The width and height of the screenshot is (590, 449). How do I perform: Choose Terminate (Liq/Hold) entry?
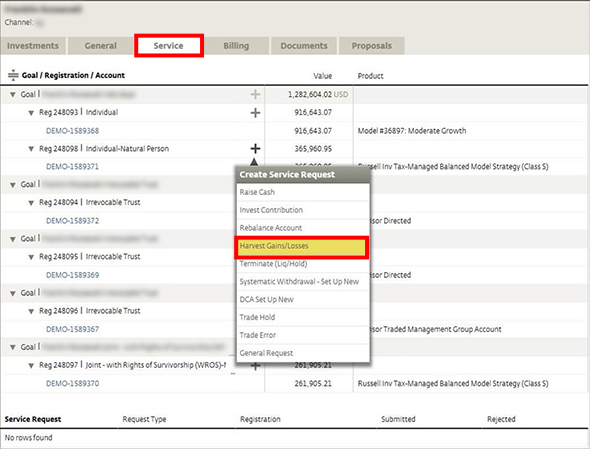[x=302, y=264]
